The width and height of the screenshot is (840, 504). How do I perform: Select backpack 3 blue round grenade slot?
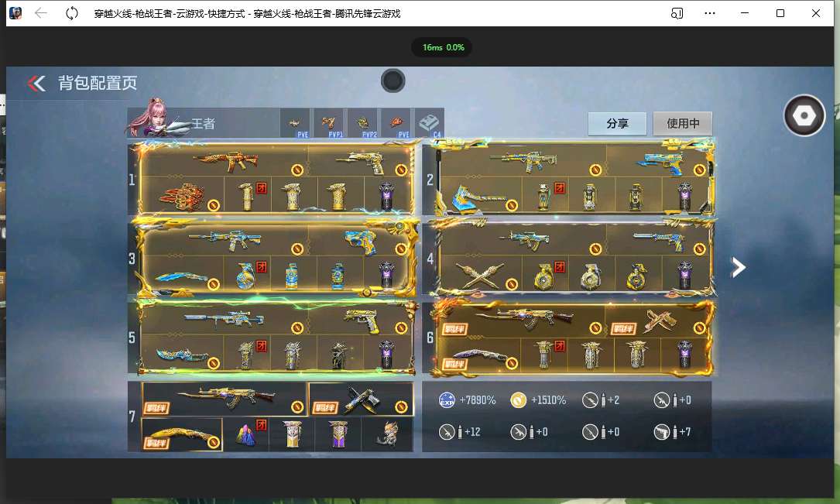(x=246, y=274)
